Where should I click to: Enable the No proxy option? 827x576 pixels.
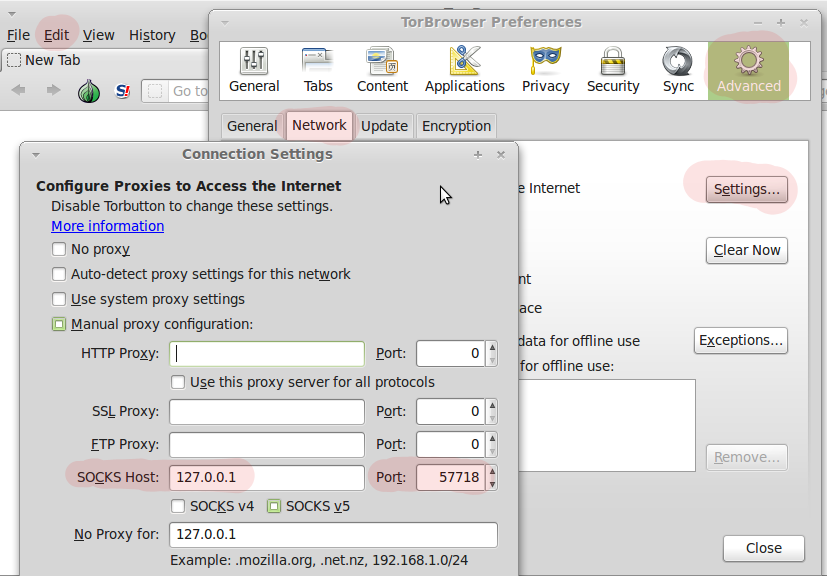[x=59, y=249]
